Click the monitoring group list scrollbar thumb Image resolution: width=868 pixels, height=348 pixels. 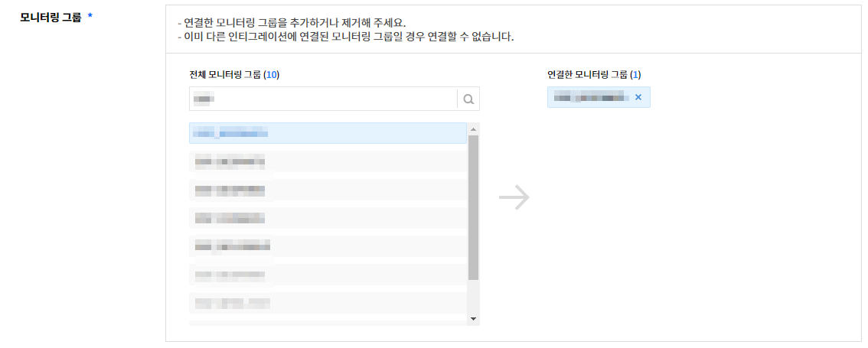473,207
